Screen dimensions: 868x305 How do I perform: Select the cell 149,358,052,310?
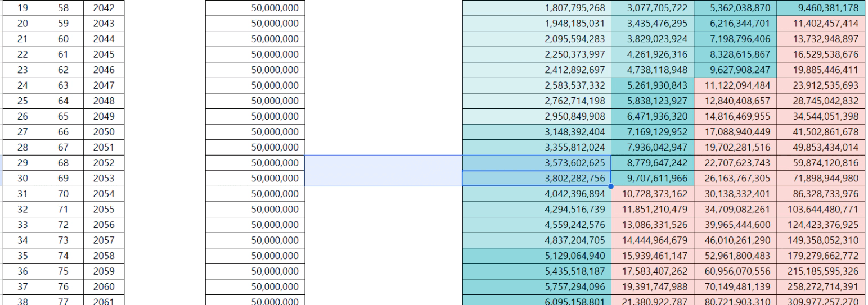(x=822, y=240)
